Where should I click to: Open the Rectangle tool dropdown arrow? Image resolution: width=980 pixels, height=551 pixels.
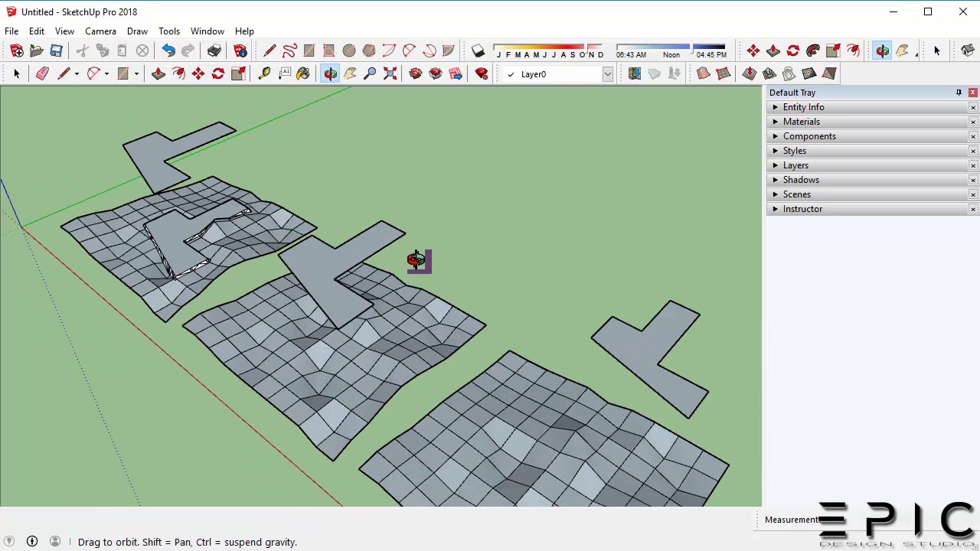tap(136, 73)
